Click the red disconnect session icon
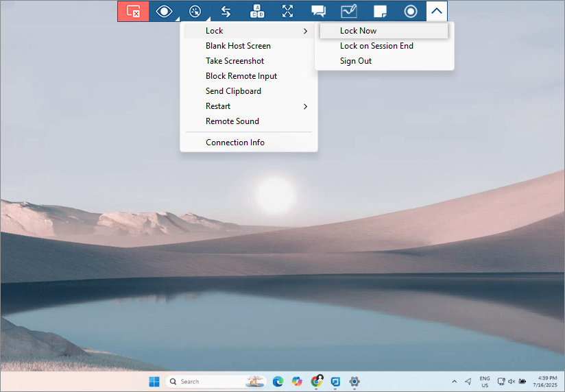 [x=134, y=11]
